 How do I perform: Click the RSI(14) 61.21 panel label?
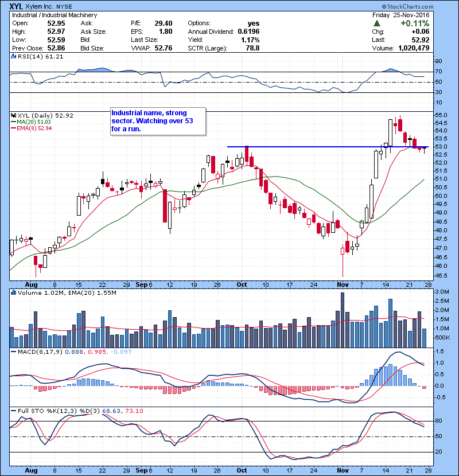tap(40, 56)
